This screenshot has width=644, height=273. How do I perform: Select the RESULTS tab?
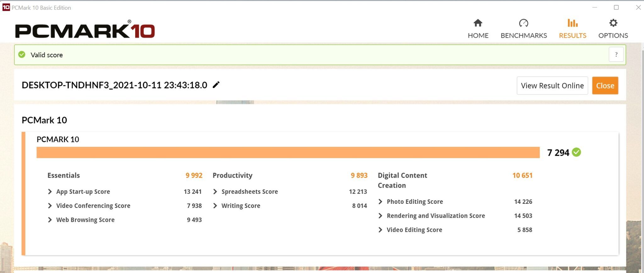573,29
